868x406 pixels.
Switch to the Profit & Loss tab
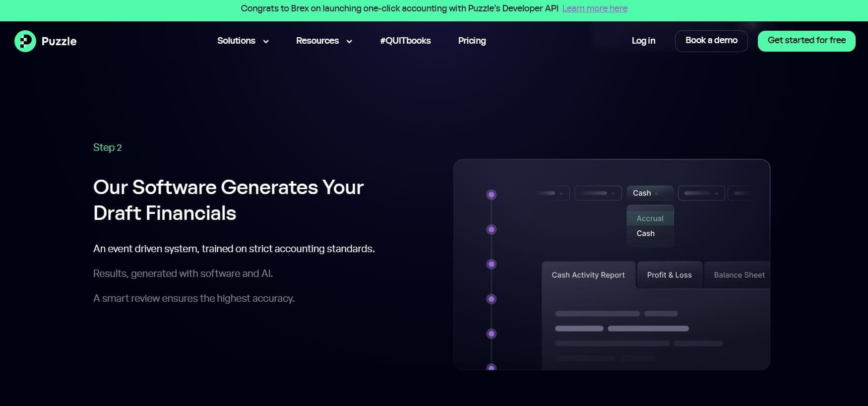point(669,275)
